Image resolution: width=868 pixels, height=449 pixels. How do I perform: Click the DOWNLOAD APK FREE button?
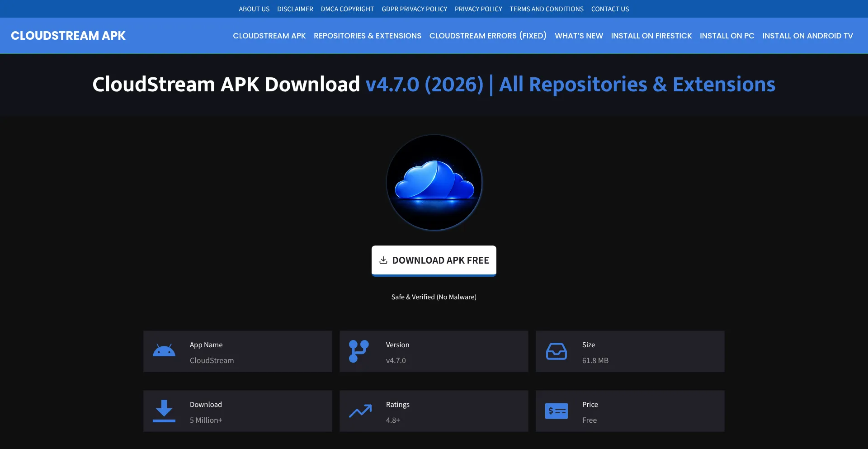434,260
